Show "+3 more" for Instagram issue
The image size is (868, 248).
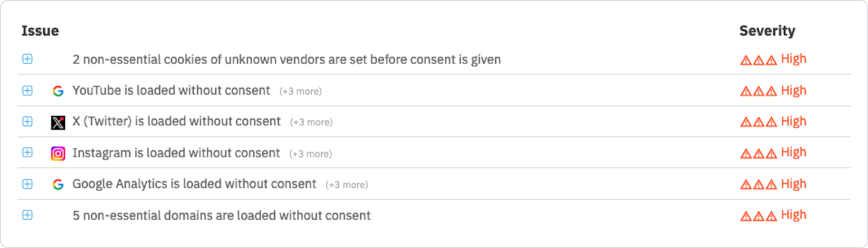click(x=310, y=154)
